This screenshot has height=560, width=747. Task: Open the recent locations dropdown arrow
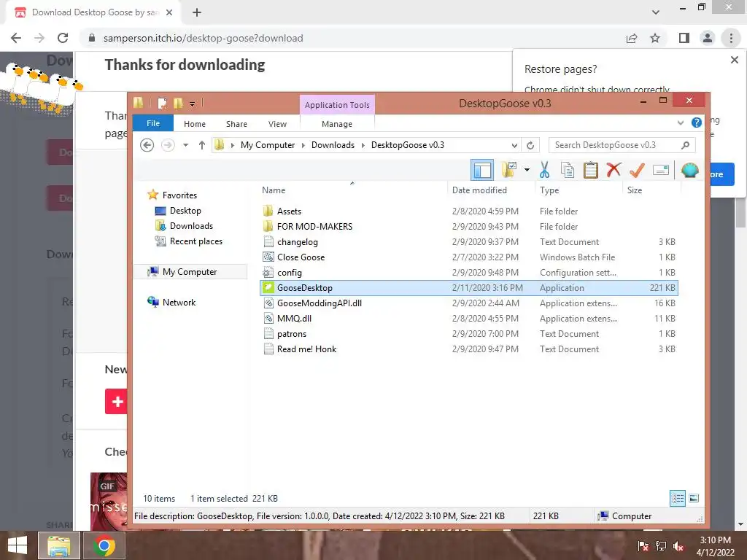pyautogui.click(x=186, y=145)
